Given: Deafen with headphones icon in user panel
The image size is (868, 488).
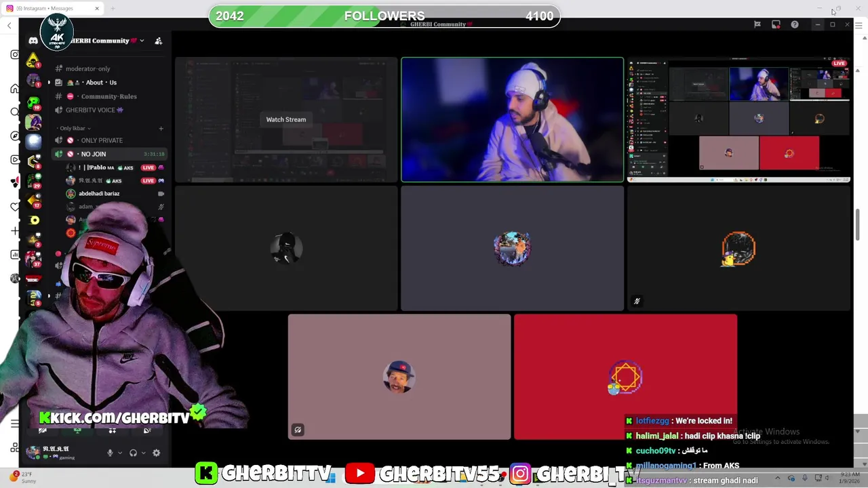Looking at the screenshot, I should pyautogui.click(x=133, y=453).
